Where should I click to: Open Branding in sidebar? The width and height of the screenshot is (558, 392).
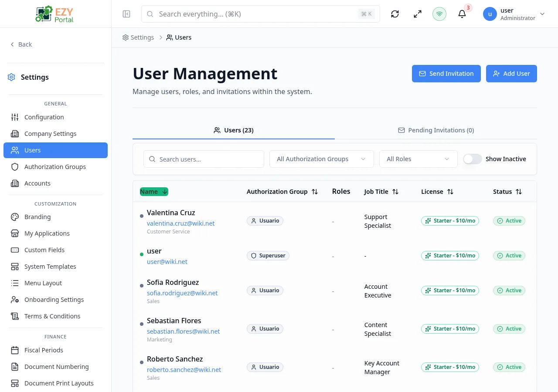pyautogui.click(x=55, y=217)
